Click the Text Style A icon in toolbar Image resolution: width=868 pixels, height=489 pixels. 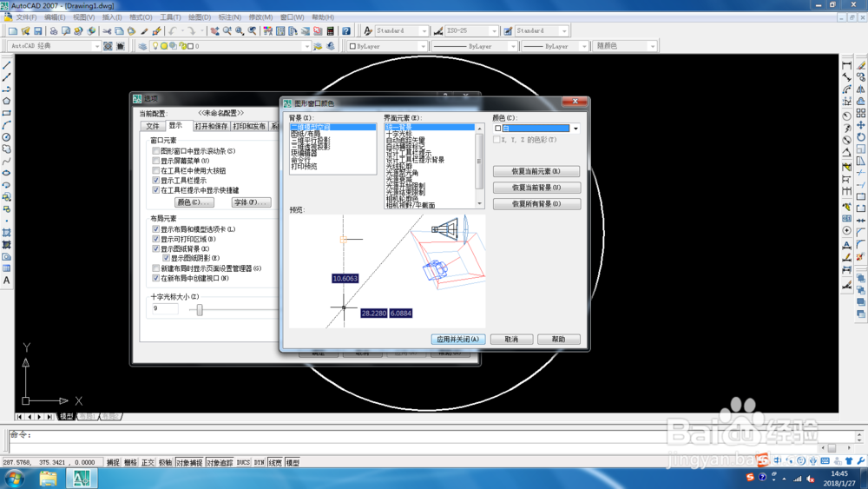point(367,31)
